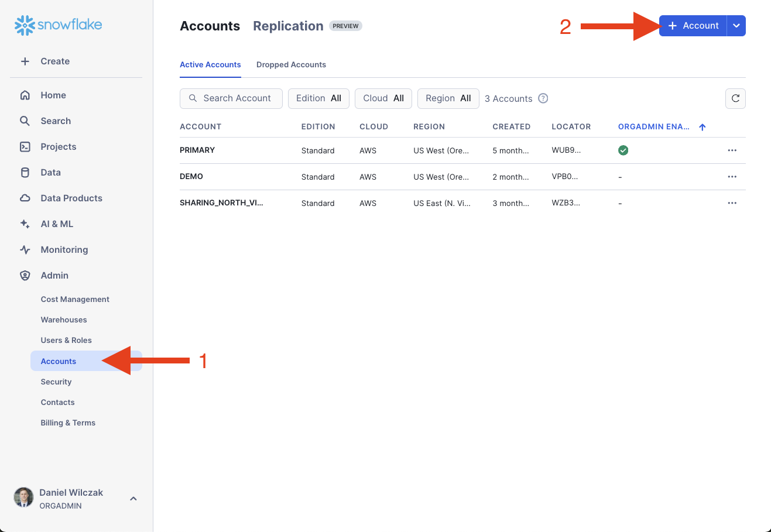Click the refresh accounts list icon
Viewport: 771px width, 532px height.
pyautogui.click(x=735, y=98)
